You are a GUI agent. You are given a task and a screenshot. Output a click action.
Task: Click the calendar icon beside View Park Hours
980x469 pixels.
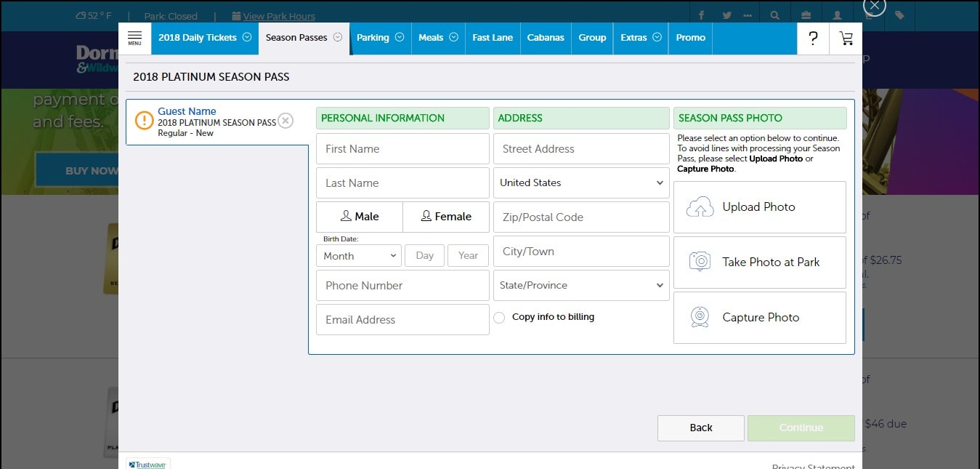pos(236,16)
